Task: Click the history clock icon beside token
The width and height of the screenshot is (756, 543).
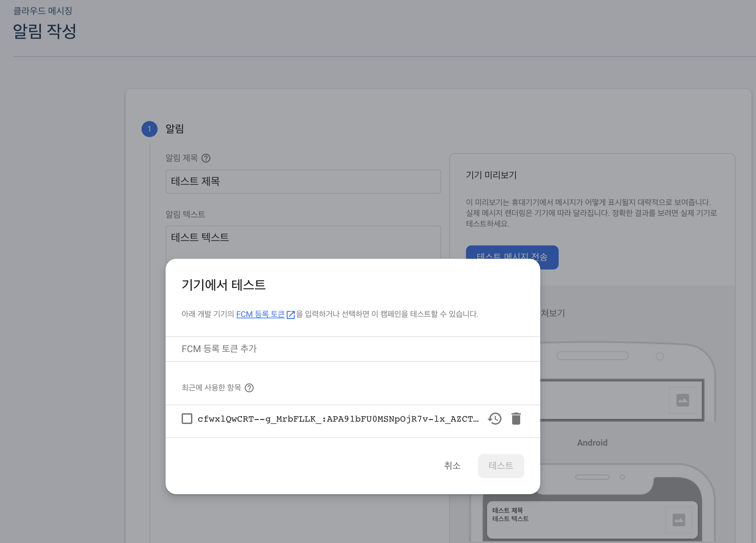Action: (x=495, y=419)
